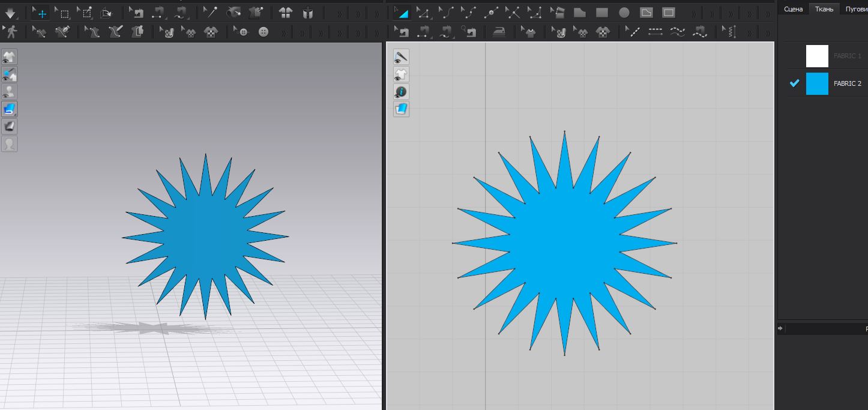Open the Avatar walking motion tool
The width and height of the screenshot is (868, 410).
(x=10, y=32)
